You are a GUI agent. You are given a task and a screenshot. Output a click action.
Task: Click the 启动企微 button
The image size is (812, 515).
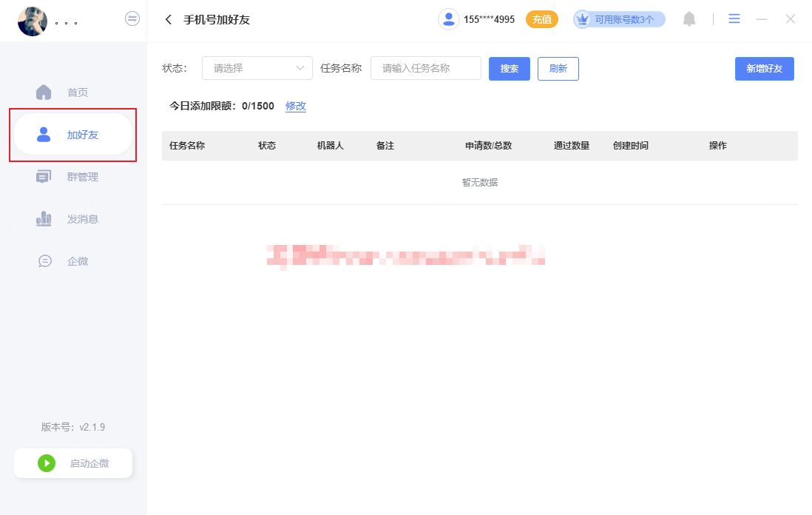tap(73, 463)
